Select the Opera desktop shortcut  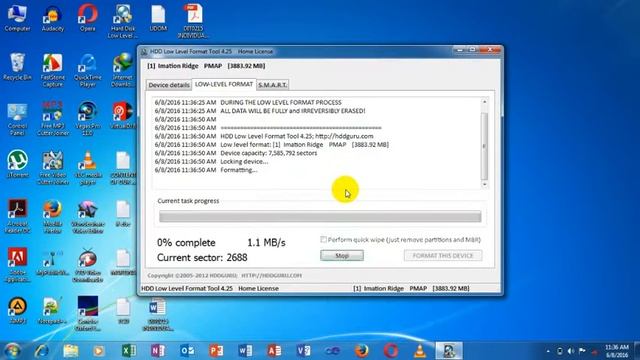(x=88, y=18)
